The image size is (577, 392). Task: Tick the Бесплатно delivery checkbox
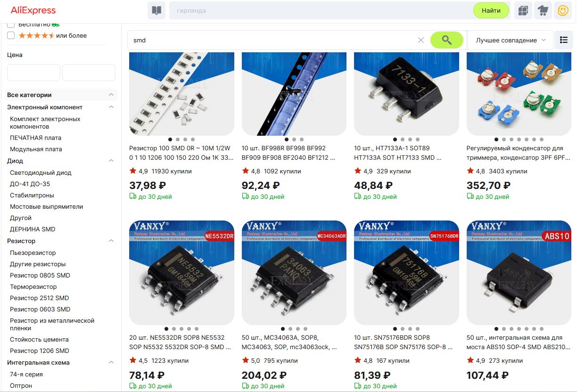[11, 24]
